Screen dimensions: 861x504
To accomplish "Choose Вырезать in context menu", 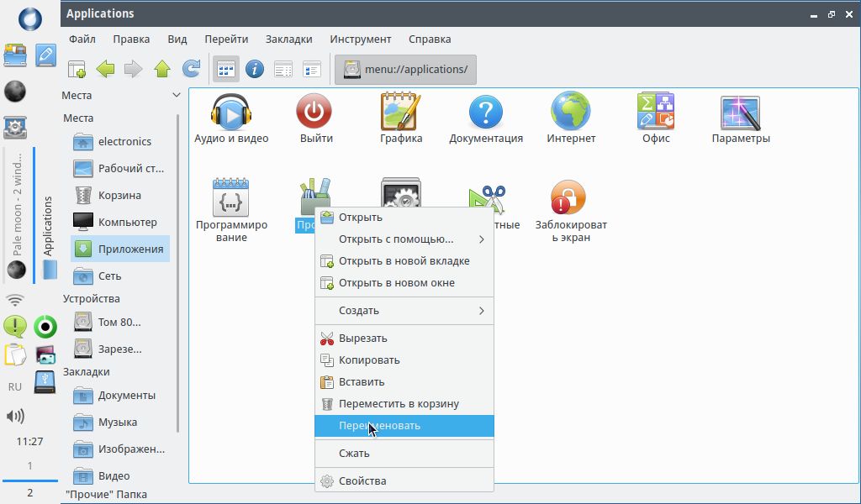I will 404,339.
